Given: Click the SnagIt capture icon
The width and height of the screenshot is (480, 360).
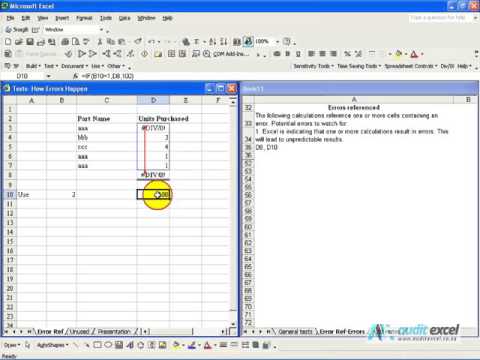Looking at the screenshot, I should coord(17,30).
